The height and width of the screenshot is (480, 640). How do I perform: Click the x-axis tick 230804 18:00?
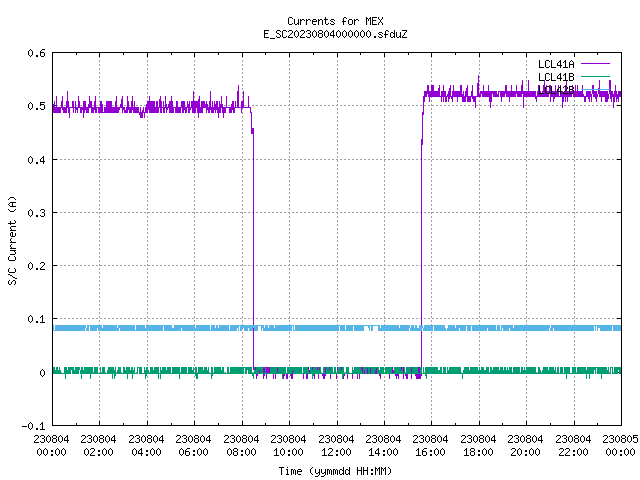click(478, 446)
